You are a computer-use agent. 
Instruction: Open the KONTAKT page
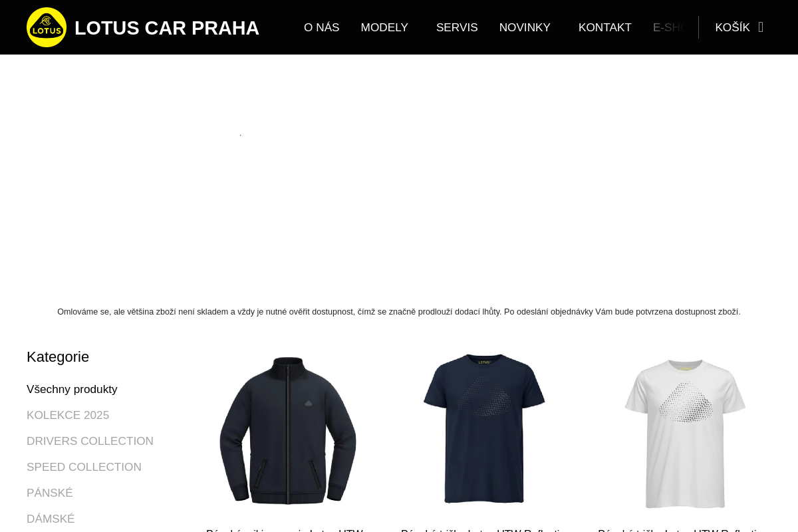605,27
